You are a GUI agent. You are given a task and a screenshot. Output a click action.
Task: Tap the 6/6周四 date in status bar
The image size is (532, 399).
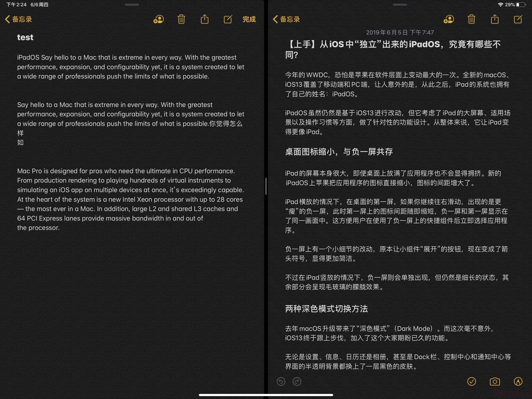click(40, 4)
